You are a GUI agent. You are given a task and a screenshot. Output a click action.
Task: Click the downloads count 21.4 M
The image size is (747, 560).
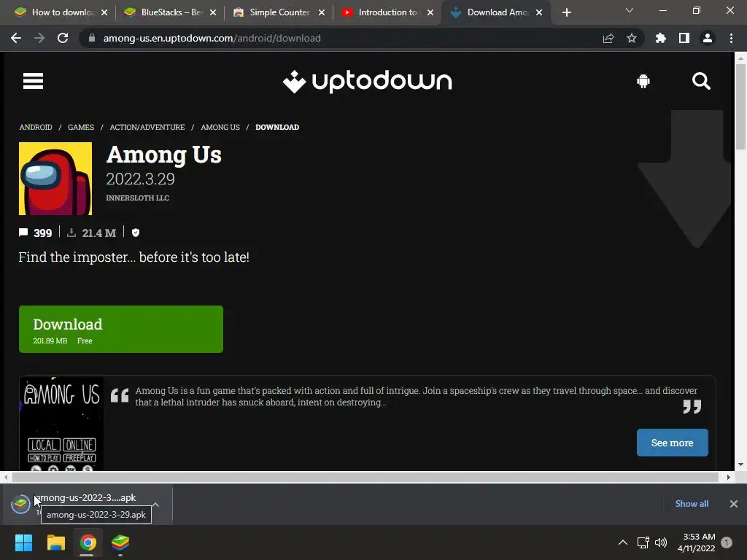(98, 233)
